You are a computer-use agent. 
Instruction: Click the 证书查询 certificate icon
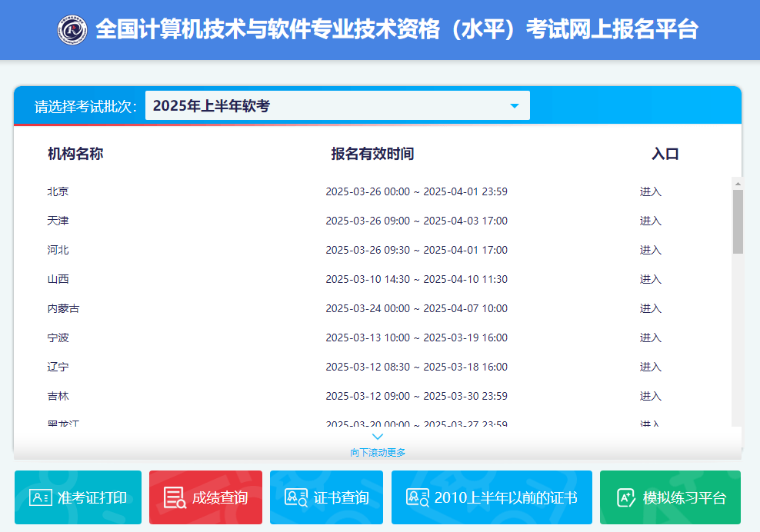[x=296, y=497]
